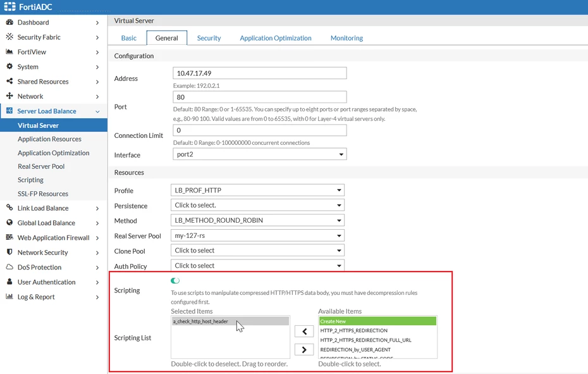This screenshot has width=588, height=374.
Task: Click the Network Security shield icon
Action: (x=9, y=252)
